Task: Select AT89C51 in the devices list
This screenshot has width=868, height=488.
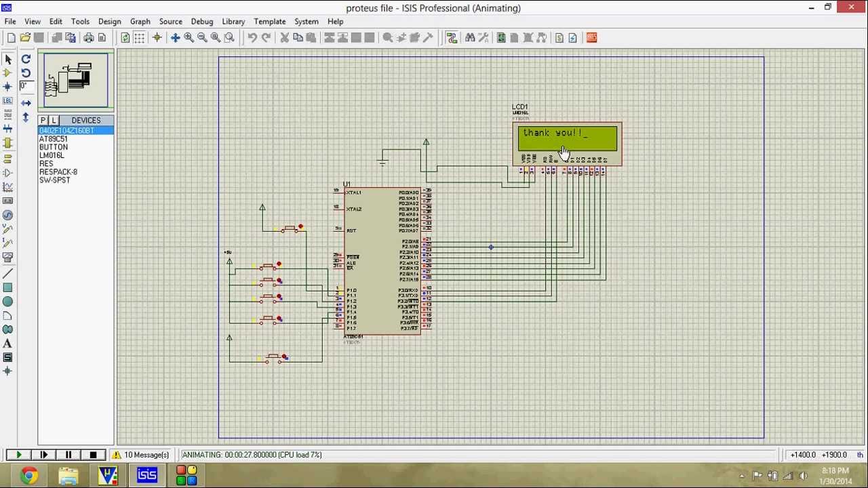Action: point(75,139)
